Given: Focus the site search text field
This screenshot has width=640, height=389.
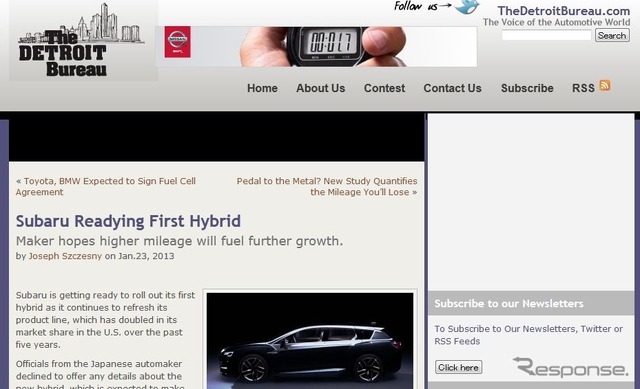Looking at the screenshot, I should coord(546,36).
